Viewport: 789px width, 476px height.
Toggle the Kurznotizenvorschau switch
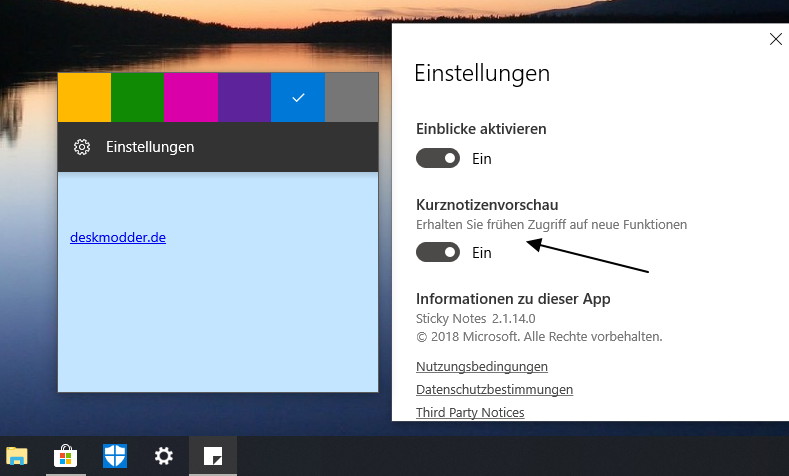(438, 252)
